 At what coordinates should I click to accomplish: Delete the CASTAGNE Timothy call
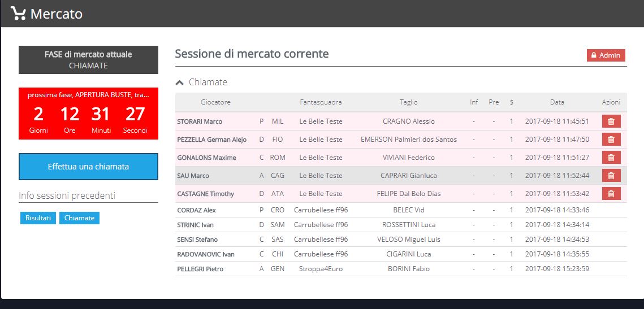pyautogui.click(x=611, y=194)
